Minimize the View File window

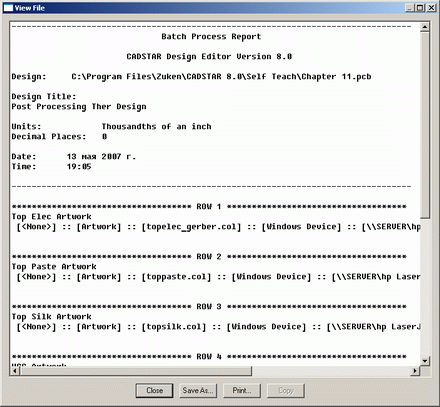410,8
